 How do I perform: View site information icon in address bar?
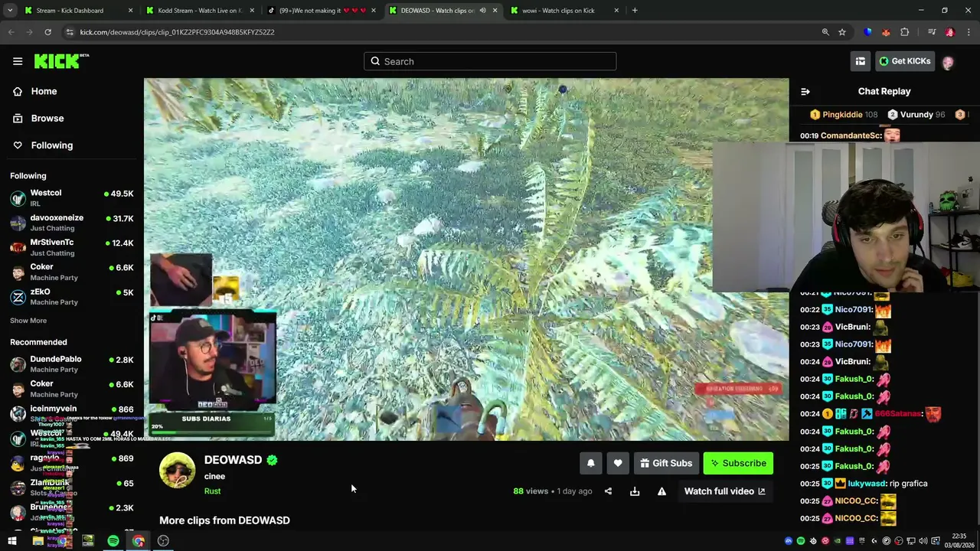coord(70,32)
